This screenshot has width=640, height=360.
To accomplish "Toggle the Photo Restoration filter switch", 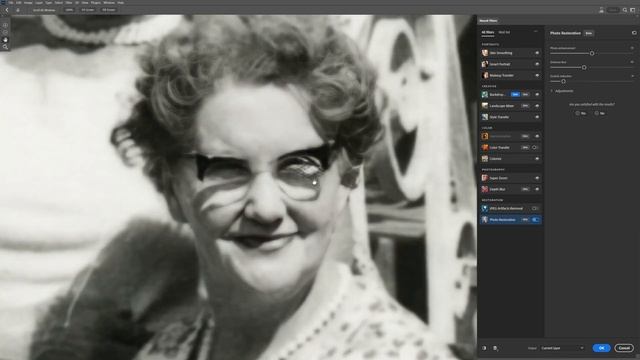I will tap(535, 220).
